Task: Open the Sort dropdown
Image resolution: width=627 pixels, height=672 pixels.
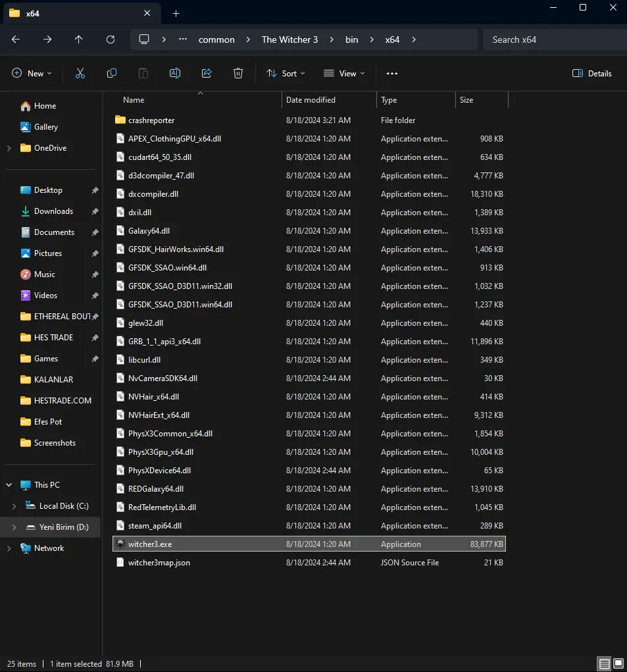Action: coord(286,73)
